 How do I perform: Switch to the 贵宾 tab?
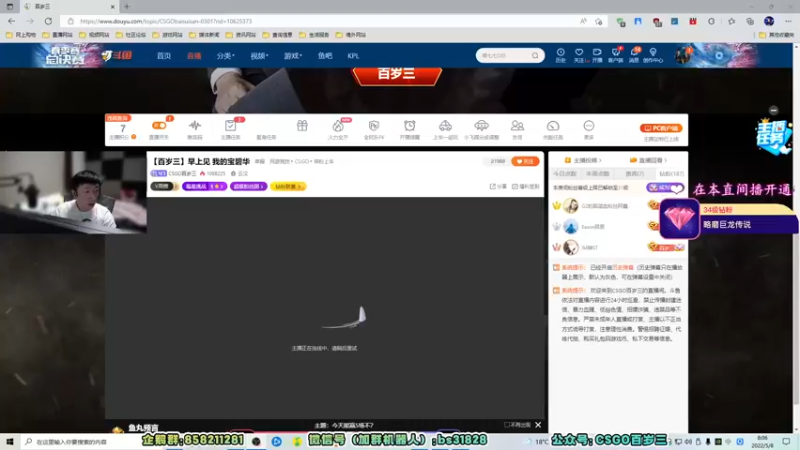(635, 174)
